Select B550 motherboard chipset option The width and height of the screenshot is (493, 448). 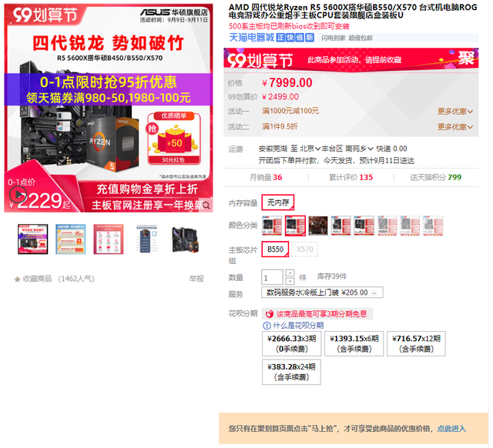pos(275,249)
